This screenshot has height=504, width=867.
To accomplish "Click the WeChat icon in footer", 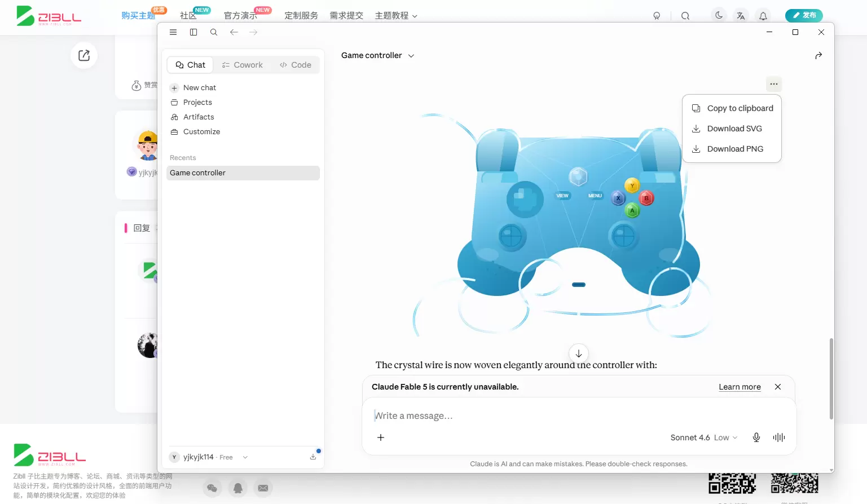I will point(212,488).
